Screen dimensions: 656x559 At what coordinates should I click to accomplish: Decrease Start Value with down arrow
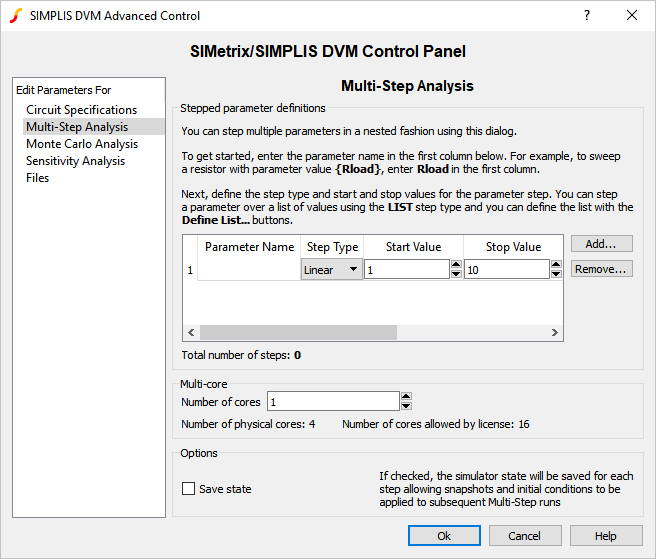456,274
